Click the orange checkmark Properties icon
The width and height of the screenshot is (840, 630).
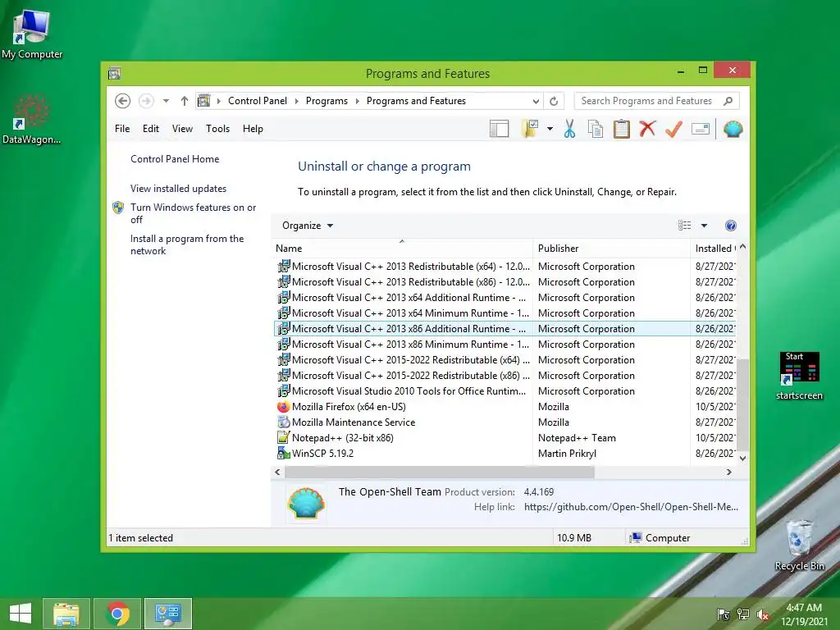point(673,129)
